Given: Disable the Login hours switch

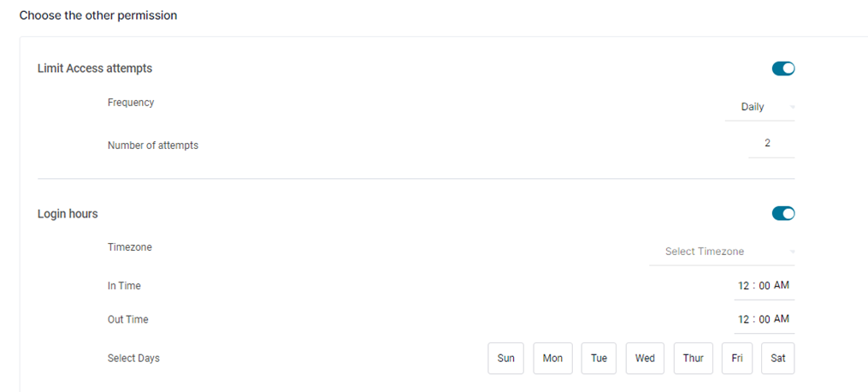Looking at the screenshot, I should pyautogui.click(x=783, y=213).
